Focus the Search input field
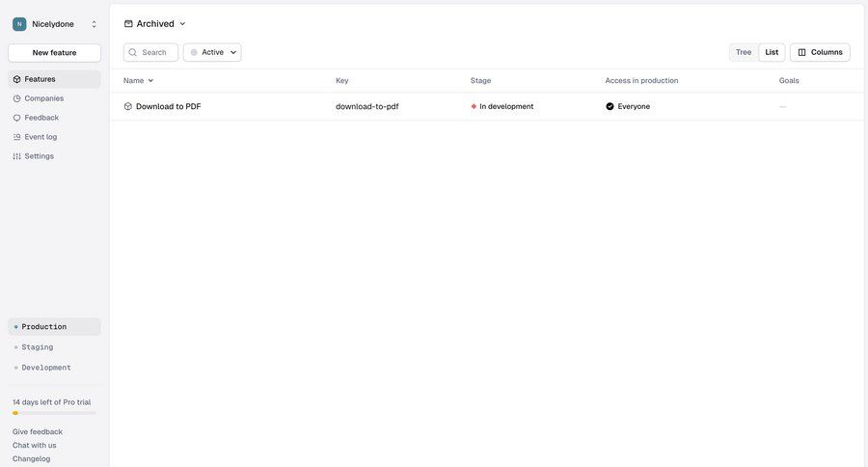Screen dimensions: 868x467 150,52
